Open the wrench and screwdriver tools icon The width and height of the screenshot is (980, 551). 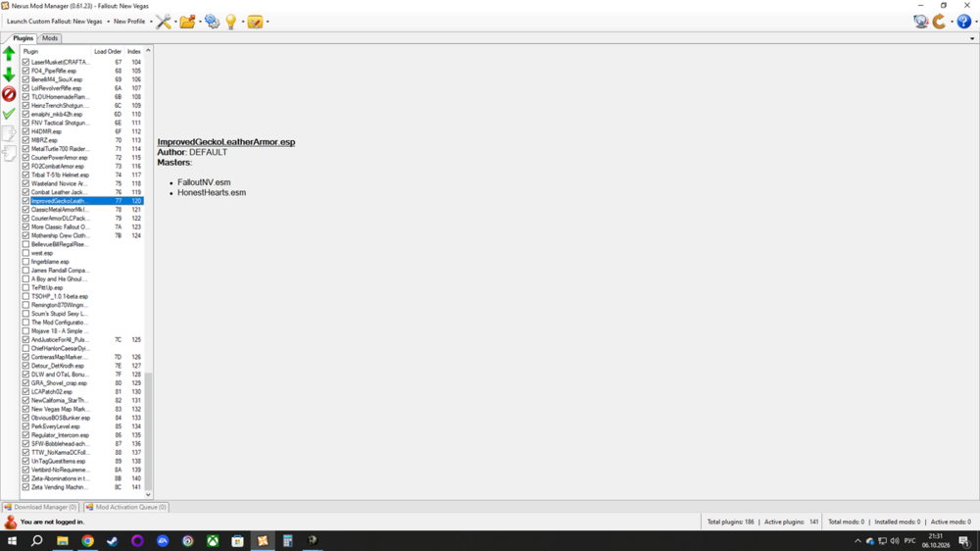tap(163, 22)
